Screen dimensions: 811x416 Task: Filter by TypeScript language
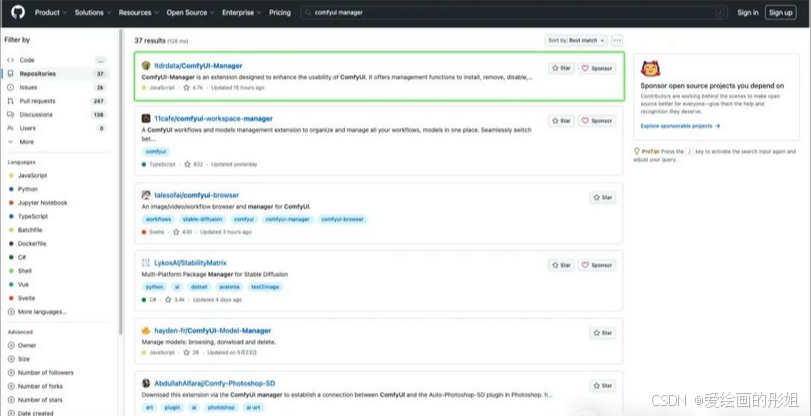[33, 216]
